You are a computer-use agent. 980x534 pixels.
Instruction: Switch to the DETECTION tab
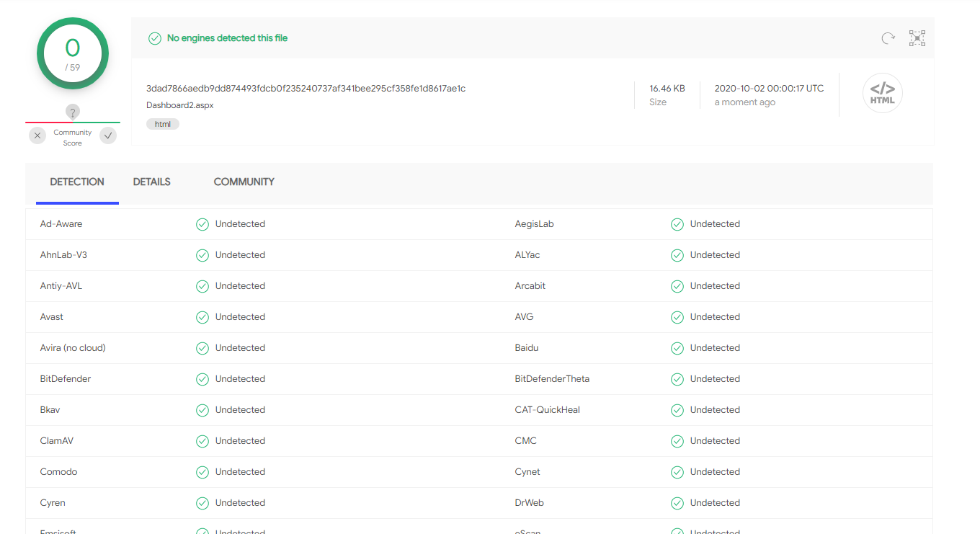pyautogui.click(x=77, y=182)
